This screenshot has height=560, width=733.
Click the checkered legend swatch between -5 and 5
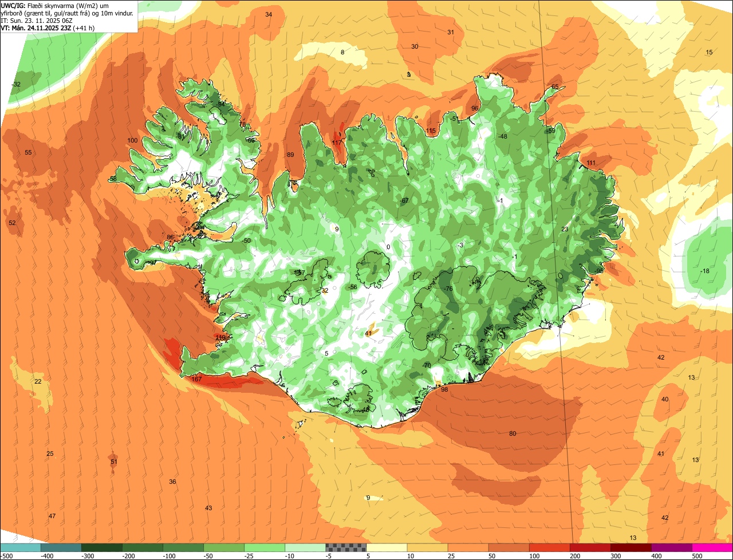click(x=346, y=547)
